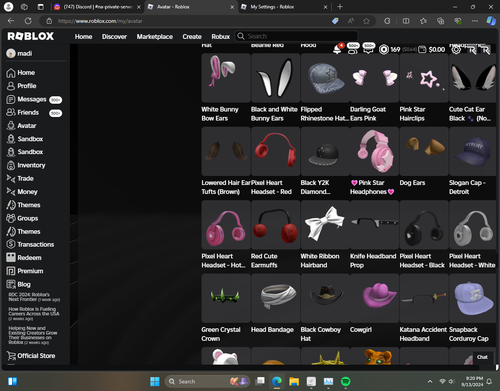Reload the page with refresh icon
This screenshot has width=500, height=391.
28,21
